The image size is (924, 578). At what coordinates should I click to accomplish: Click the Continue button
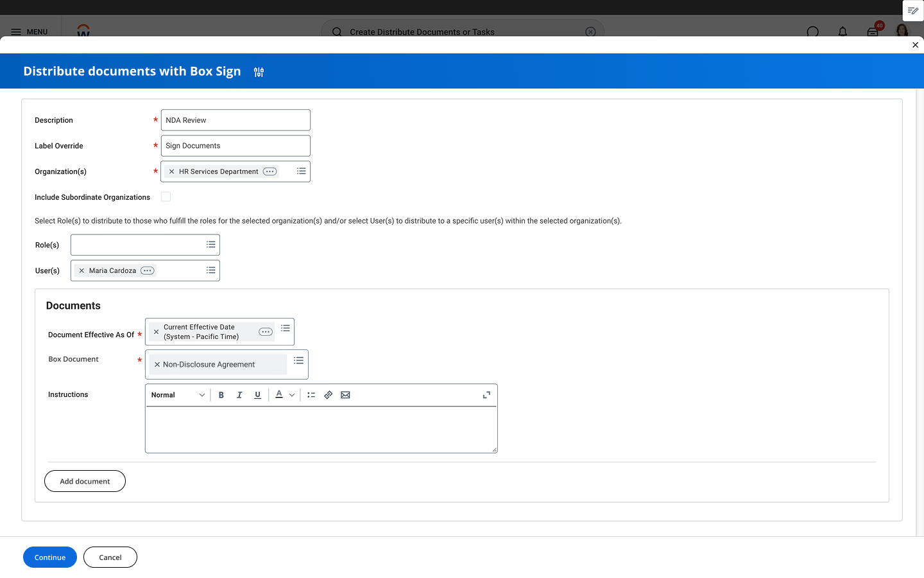(49, 557)
